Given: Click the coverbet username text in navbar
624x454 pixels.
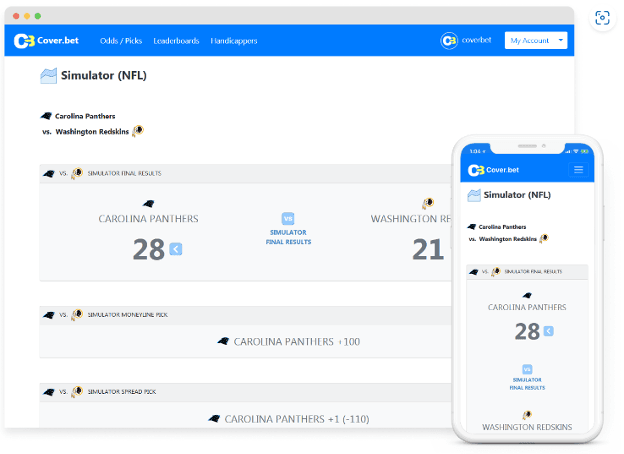Looking at the screenshot, I should point(476,40).
